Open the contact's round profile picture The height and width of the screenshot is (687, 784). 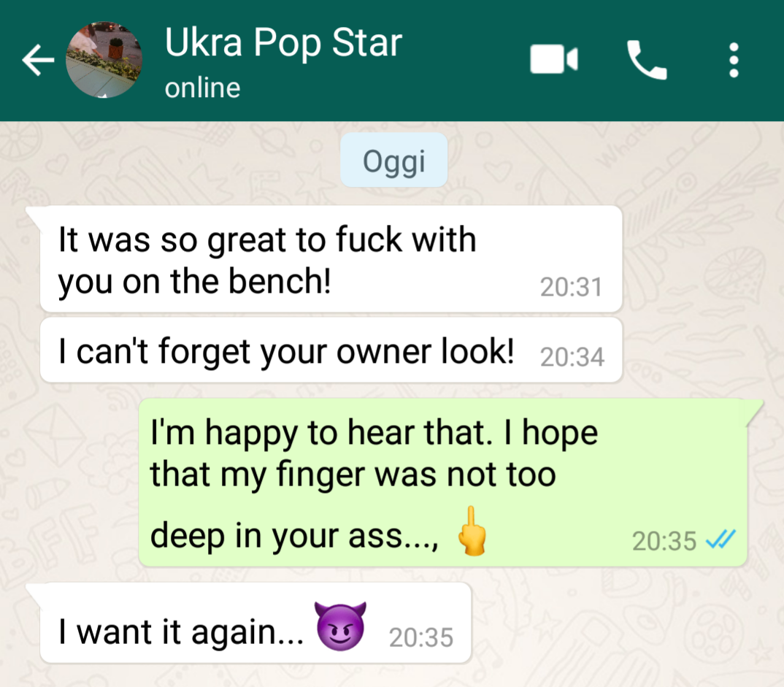coord(104,60)
